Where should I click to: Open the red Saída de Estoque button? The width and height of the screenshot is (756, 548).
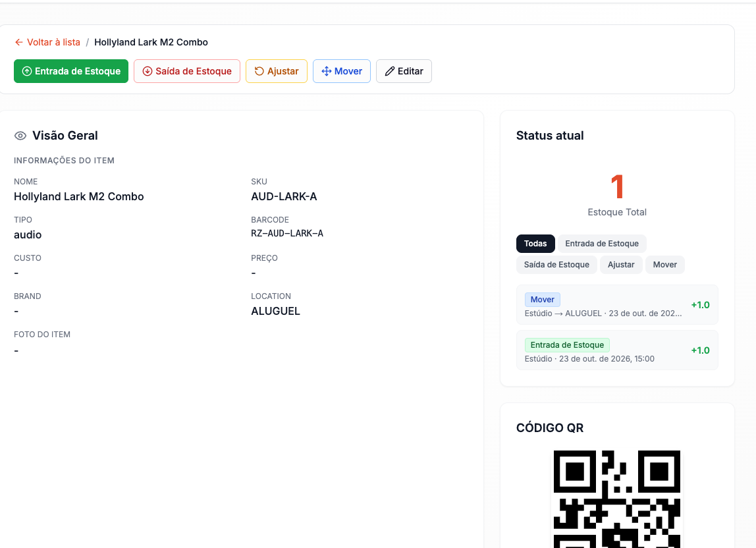[x=187, y=71]
